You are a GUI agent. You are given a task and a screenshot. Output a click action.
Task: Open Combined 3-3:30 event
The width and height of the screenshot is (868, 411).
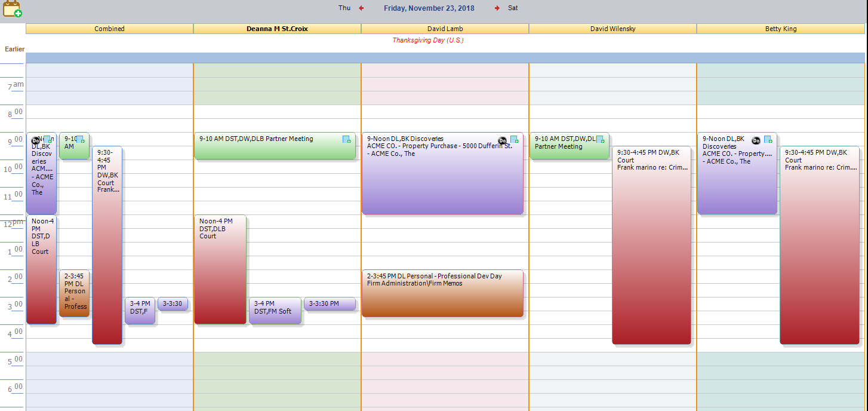click(x=173, y=303)
